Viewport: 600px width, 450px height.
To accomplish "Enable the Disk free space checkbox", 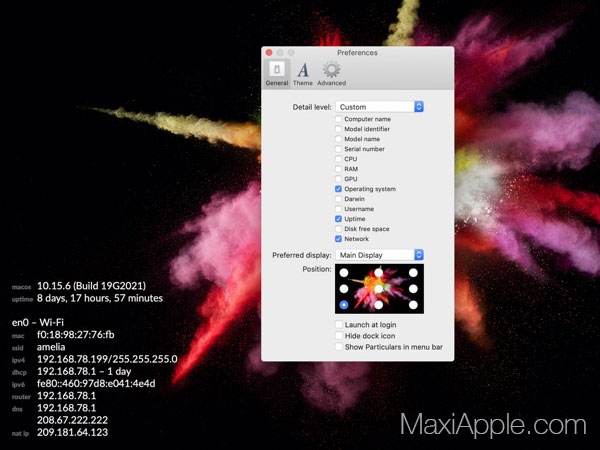I will 338,229.
